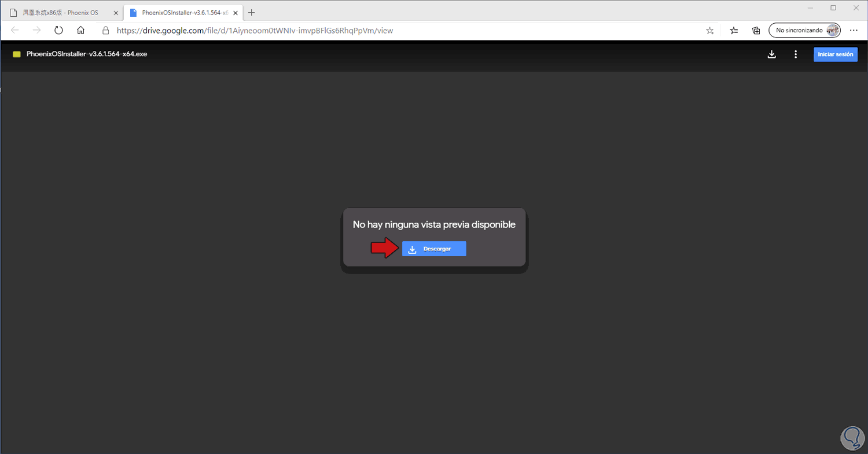Maximize the browser window
Screen dimensions: 868x454
pos(833,8)
